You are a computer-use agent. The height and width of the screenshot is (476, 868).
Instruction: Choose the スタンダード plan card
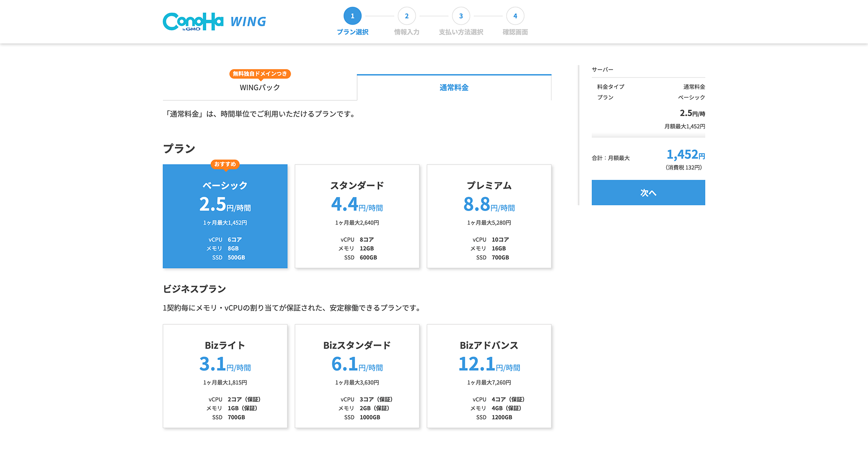tap(357, 216)
